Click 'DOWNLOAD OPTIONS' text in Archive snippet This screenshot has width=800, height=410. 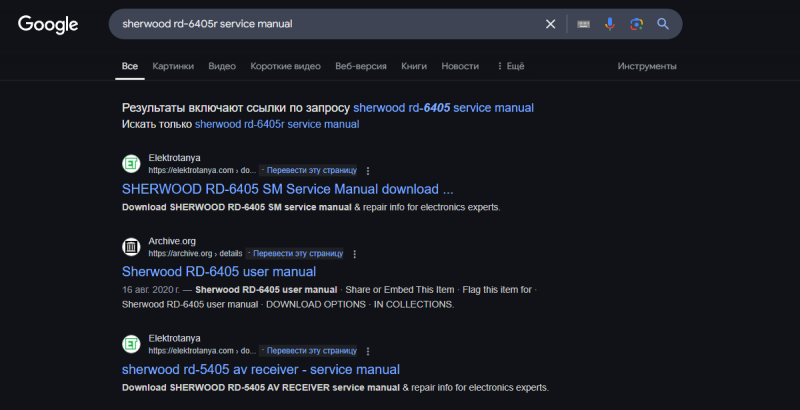click(316, 304)
